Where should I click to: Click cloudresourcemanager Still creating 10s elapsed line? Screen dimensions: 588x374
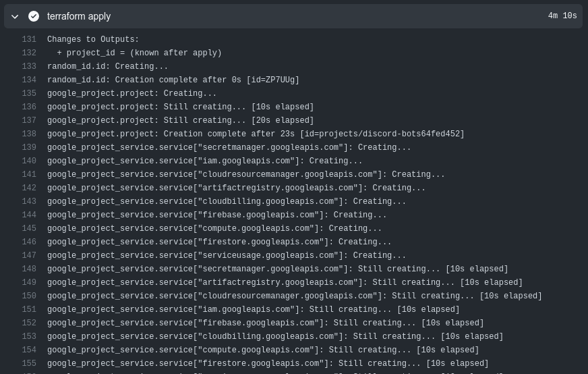pyautogui.click(x=295, y=296)
